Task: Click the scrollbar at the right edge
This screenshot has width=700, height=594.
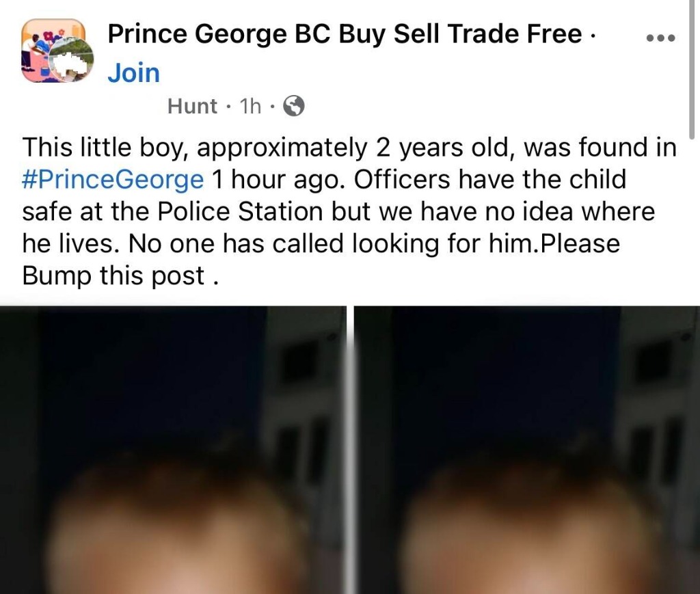Action: tap(695, 68)
